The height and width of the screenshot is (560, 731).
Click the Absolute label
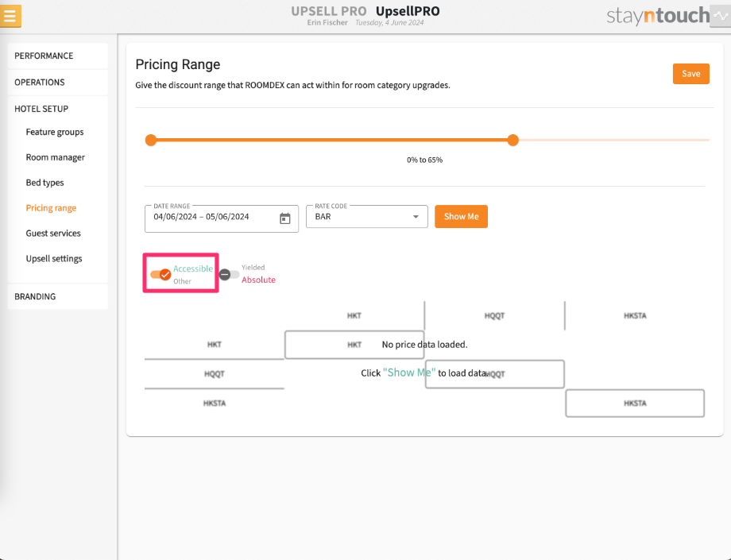point(258,280)
